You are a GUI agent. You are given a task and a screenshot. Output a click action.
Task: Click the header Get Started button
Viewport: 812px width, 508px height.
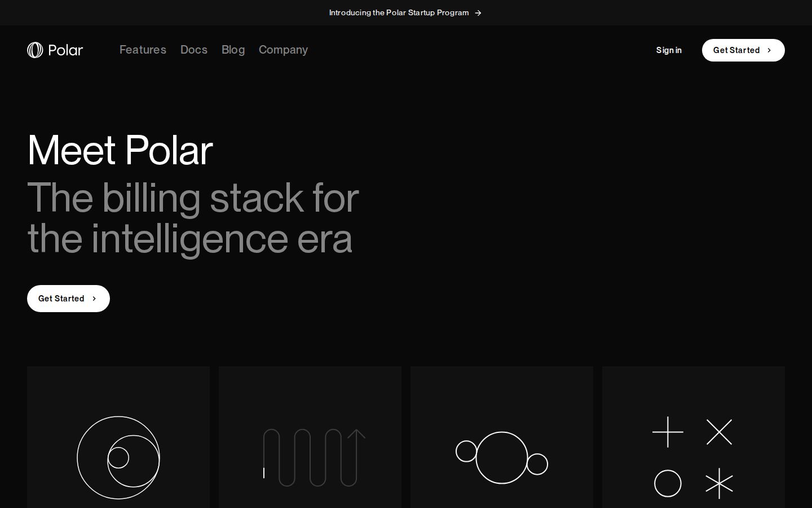743,50
